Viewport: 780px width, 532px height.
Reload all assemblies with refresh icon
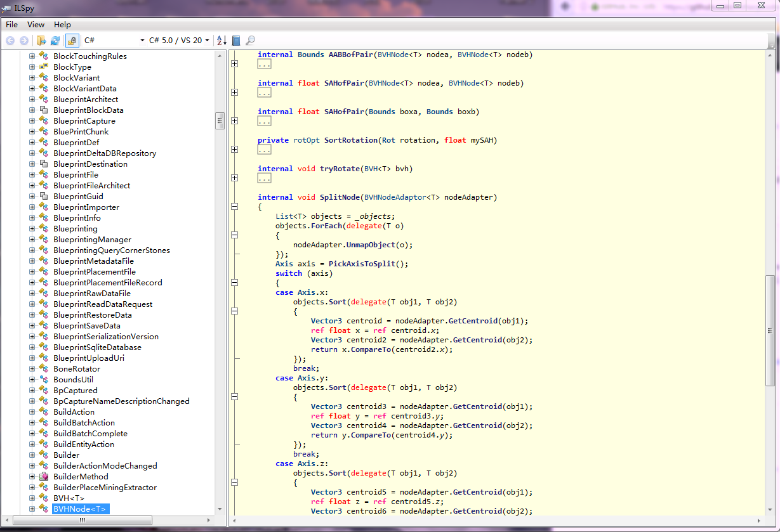coord(55,41)
